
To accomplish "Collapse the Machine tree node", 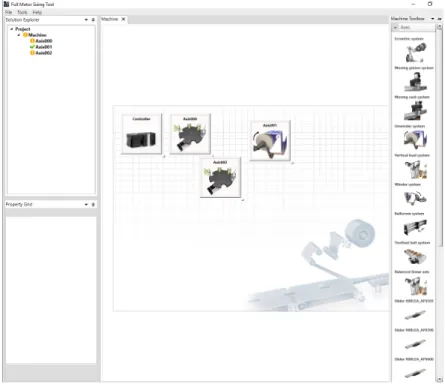I will [x=19, y=35].
